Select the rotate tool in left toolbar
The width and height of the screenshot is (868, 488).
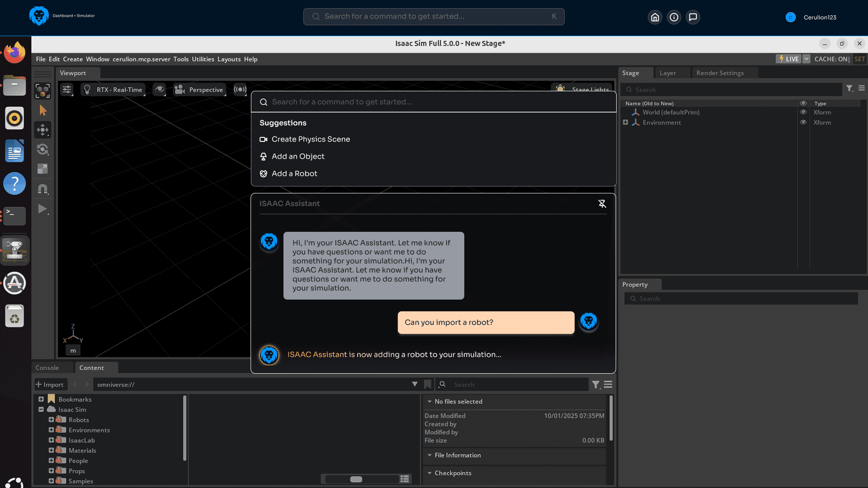[42, 150]
